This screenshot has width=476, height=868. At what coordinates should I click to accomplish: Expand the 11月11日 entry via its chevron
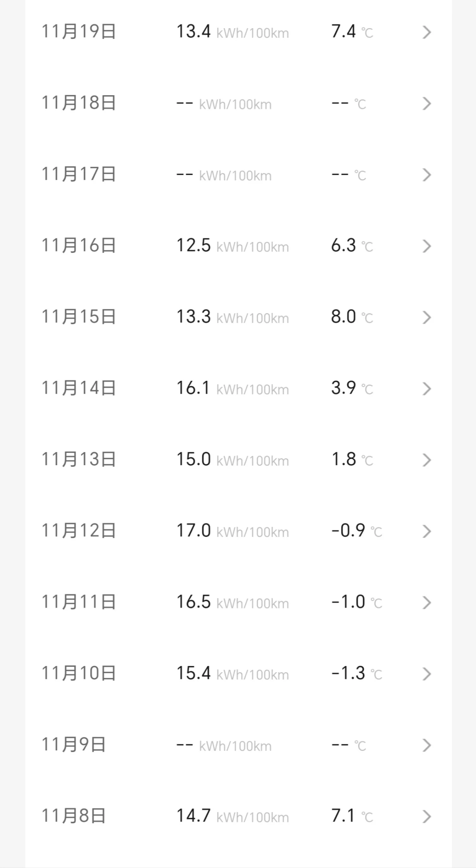coord(426,603)
